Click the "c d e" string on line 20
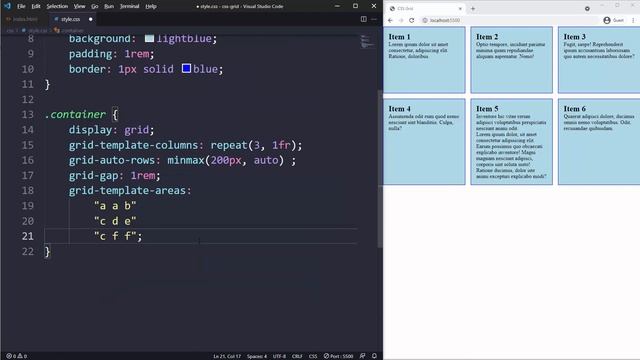Screen dimensions: 640x360 point(115,221)
